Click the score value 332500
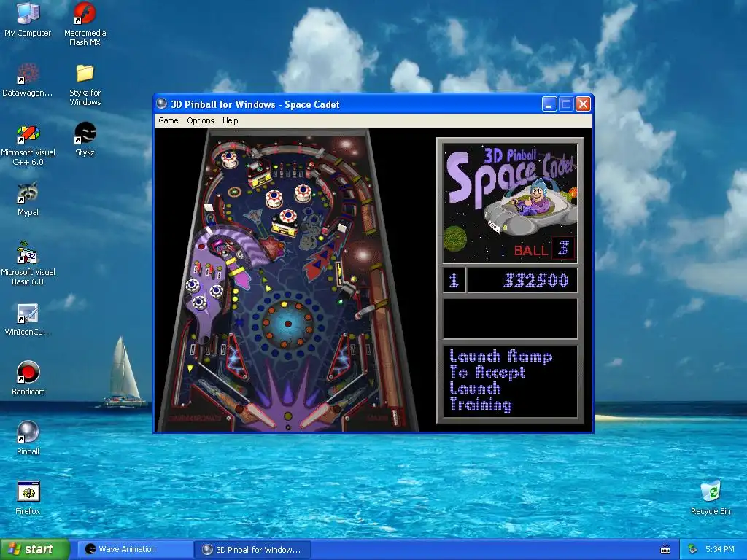 (x=536, y=281)
